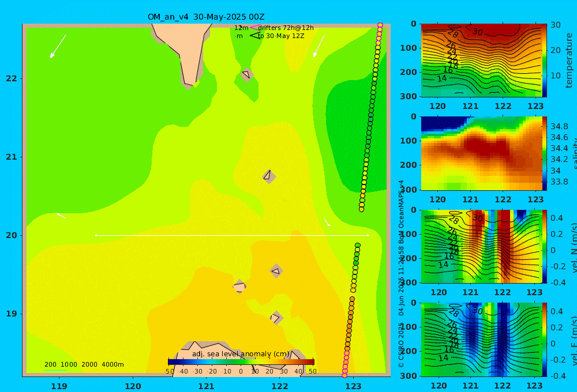
Task: Click the '-50' tick on sea level colorbar
Action: [x=169, y=371]
